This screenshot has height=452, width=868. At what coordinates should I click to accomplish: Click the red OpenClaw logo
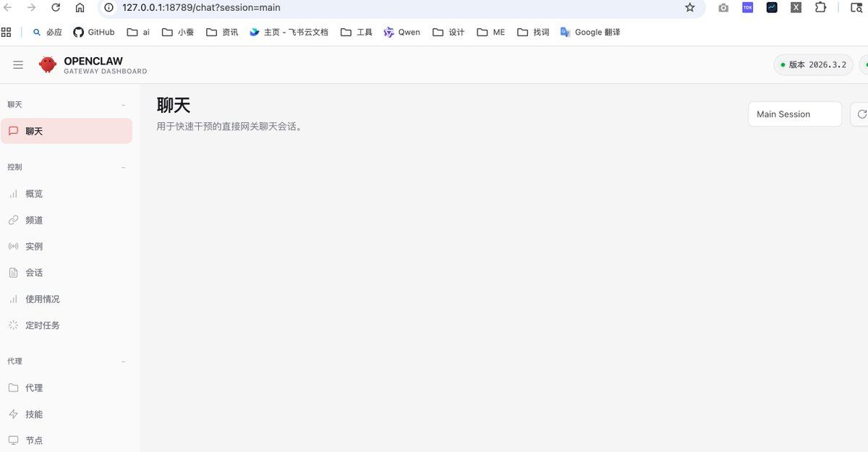coord(48,65)
